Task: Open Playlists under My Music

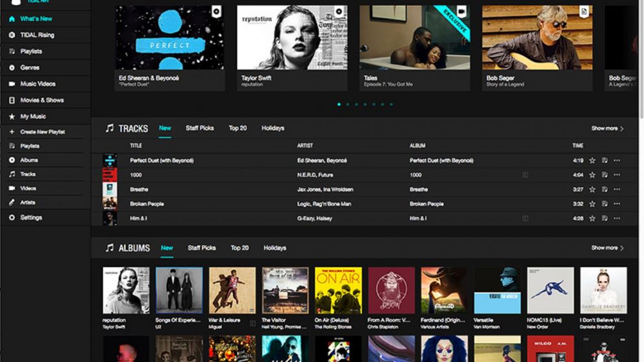Action: (x=30, y=146)
